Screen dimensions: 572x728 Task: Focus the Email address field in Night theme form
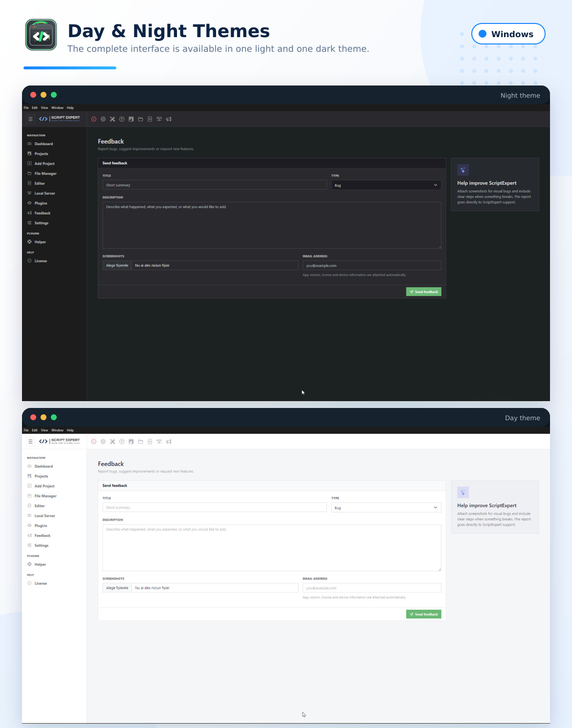[372, 265]
